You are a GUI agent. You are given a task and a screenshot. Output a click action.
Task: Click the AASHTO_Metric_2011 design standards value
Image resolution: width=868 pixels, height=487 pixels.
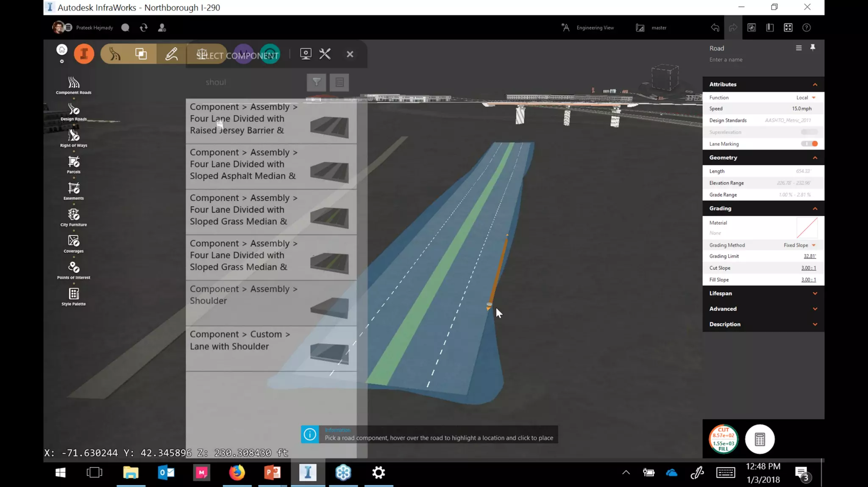click(788, 121)
